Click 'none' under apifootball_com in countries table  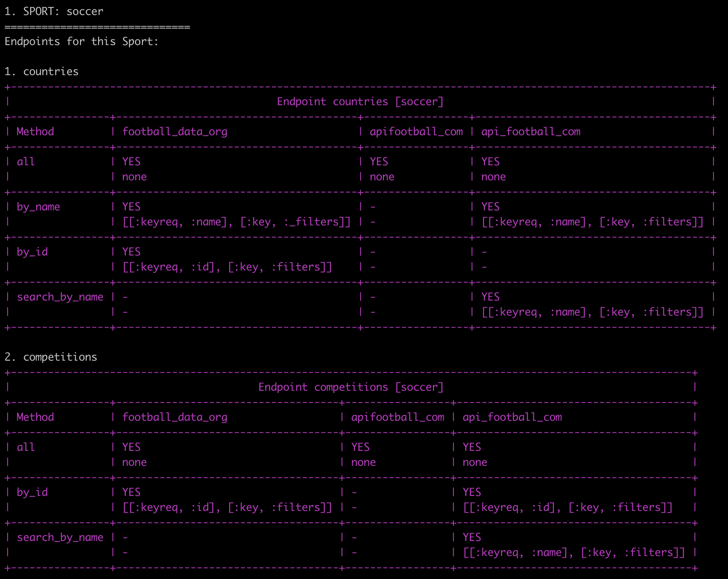pos(382,177)
